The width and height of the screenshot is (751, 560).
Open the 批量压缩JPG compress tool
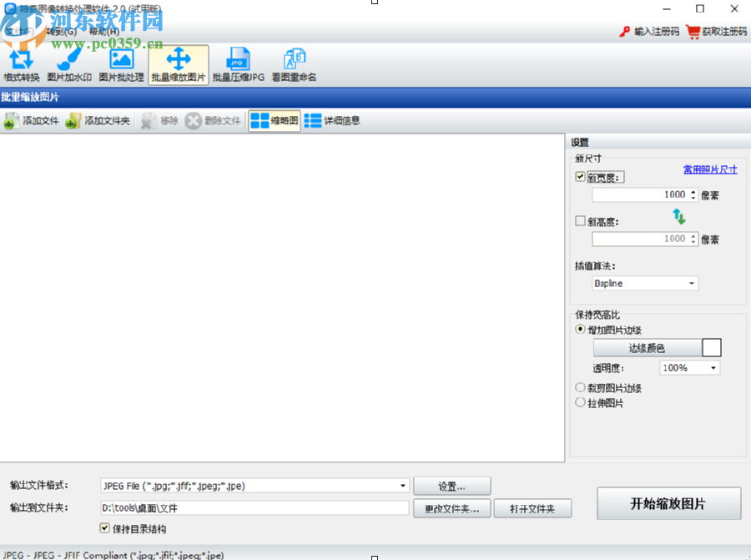pos(238,65)
